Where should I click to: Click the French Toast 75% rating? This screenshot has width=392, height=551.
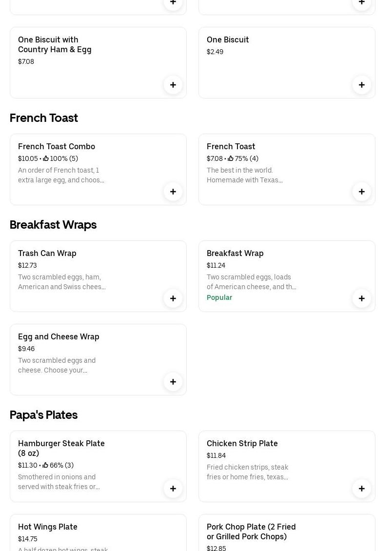coord(243,158)
